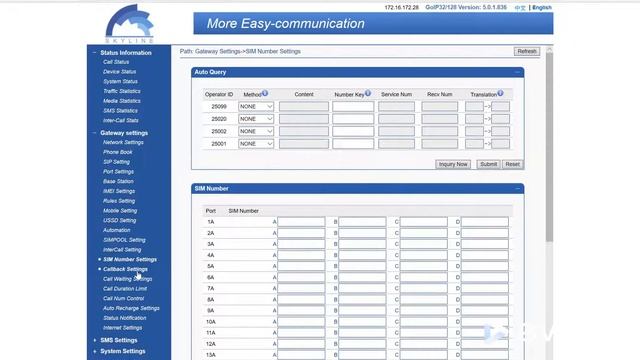The image size is (640, 360).
Task: Open Method dropdown for operator 25002
Action: coord(256,131)
